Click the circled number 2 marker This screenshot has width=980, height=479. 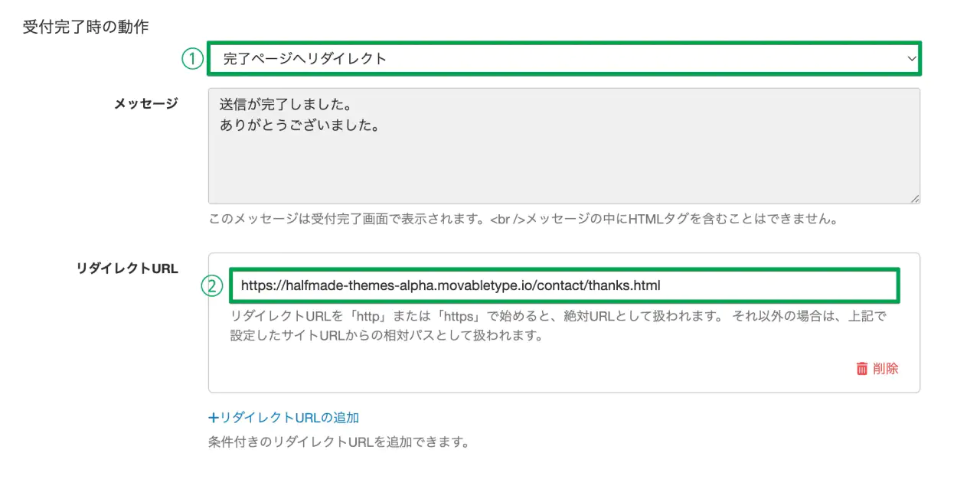click(x=211, y=286)
